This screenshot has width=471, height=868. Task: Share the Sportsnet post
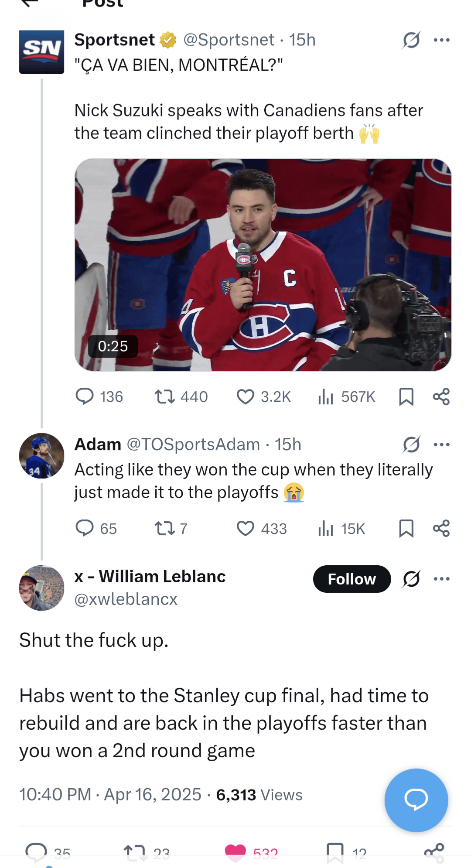coord(441,396)
